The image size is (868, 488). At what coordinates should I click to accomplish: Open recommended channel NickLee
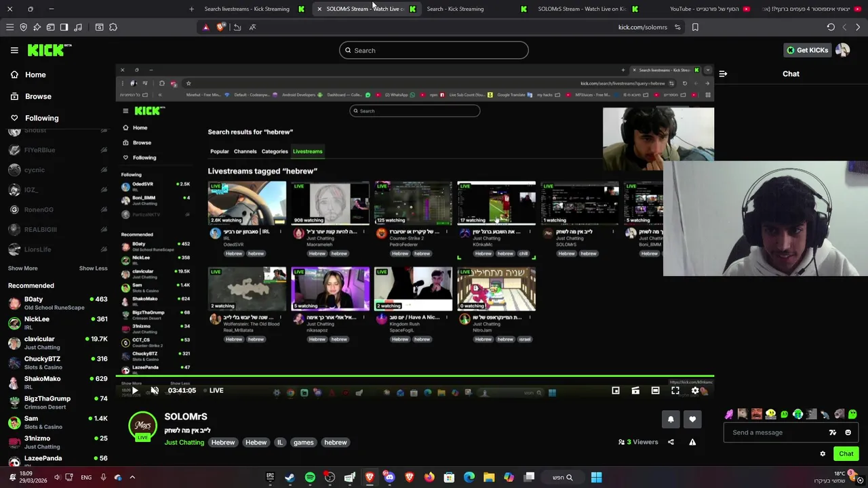[58, 323]
